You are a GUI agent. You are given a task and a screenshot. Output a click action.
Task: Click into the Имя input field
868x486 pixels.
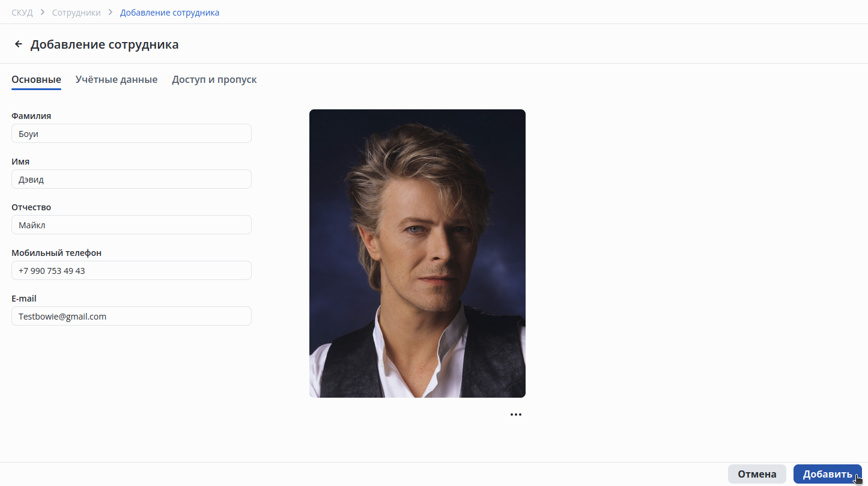click(x=132, y=179)
